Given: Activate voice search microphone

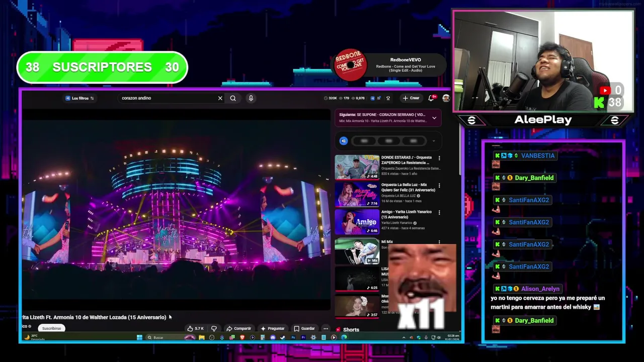Looking at the screenshot, I should tap(251, 98).
